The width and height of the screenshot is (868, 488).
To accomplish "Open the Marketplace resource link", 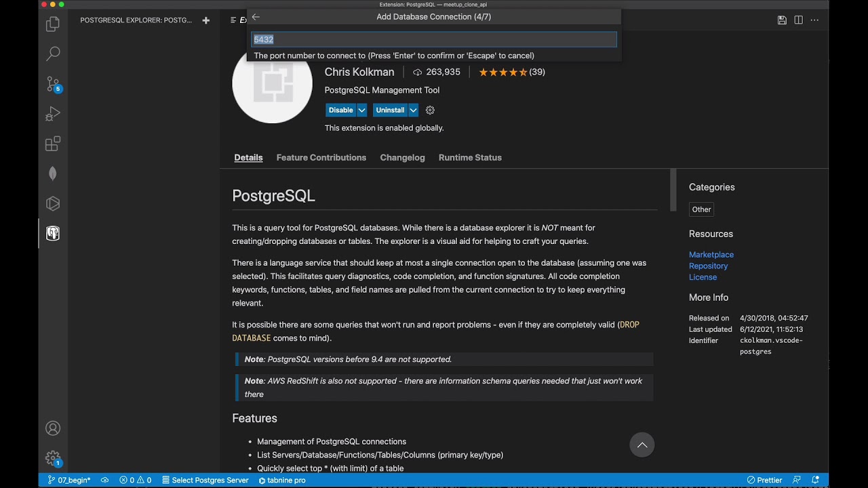I will [711, 254].
